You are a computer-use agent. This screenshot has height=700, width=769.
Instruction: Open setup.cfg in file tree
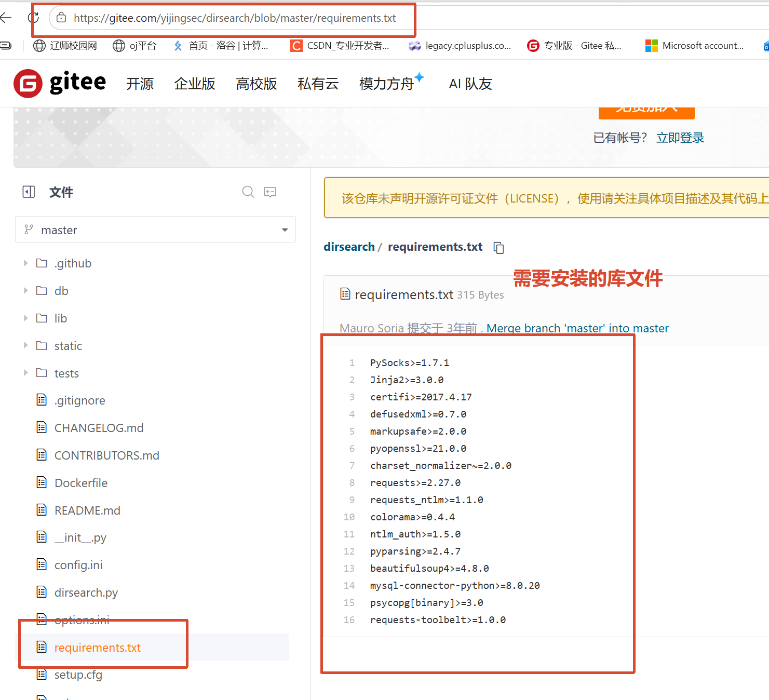pos(78,675)
